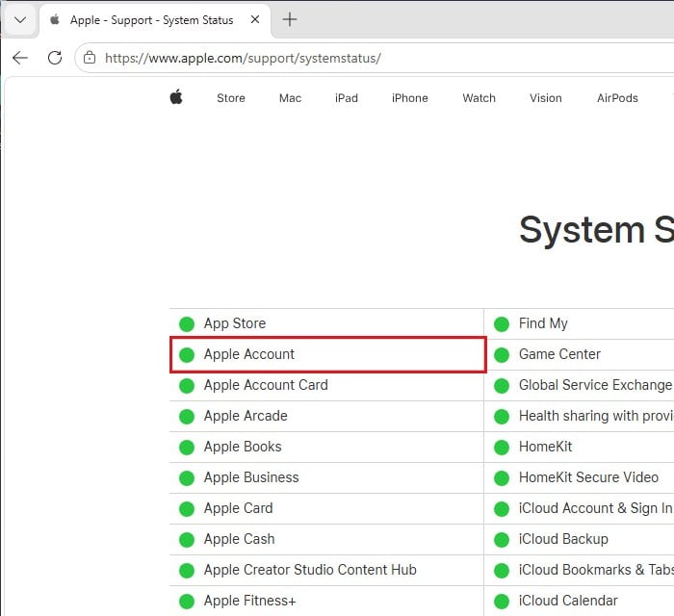The height and width of the screenshot is (616, 674).
Task: Click green status dot beside Apple Cash
Action: point(187,540)
